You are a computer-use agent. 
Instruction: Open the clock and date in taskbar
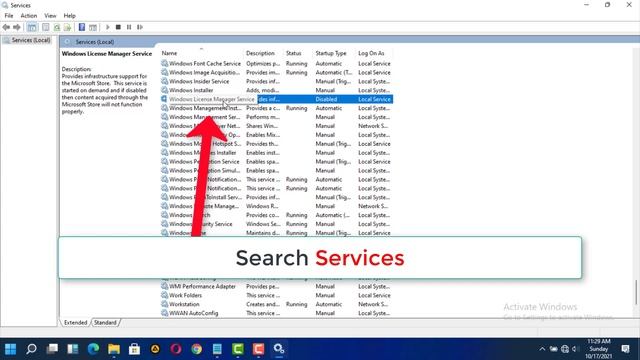coord(599,349)
